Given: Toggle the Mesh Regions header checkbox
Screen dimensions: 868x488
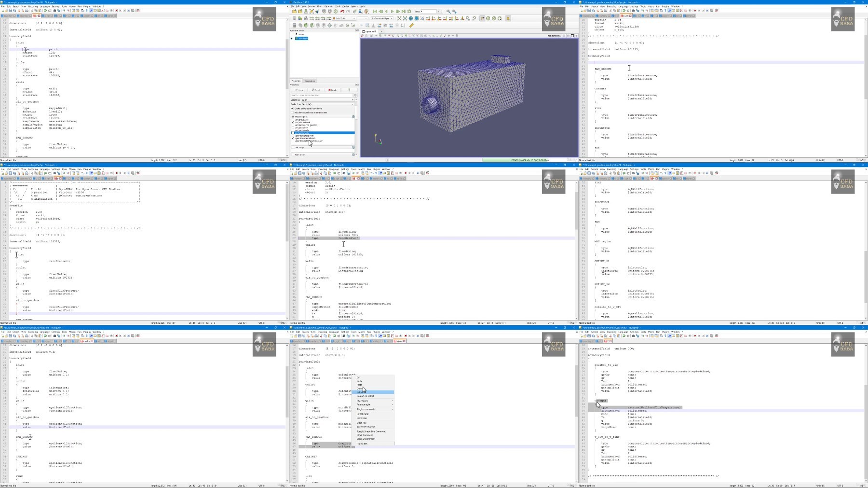Looking at the screenshot, I should (x=293, y=117).
